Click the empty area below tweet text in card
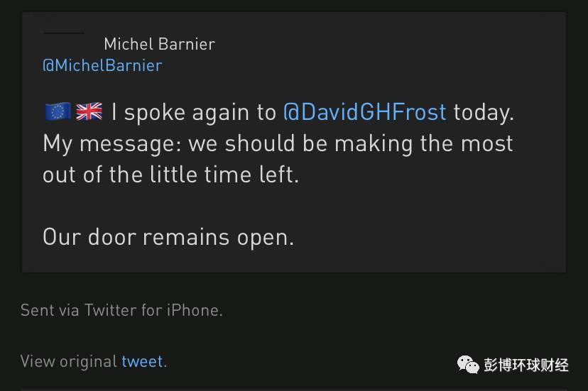The image size is (588, 391). (x=293, y=261)
